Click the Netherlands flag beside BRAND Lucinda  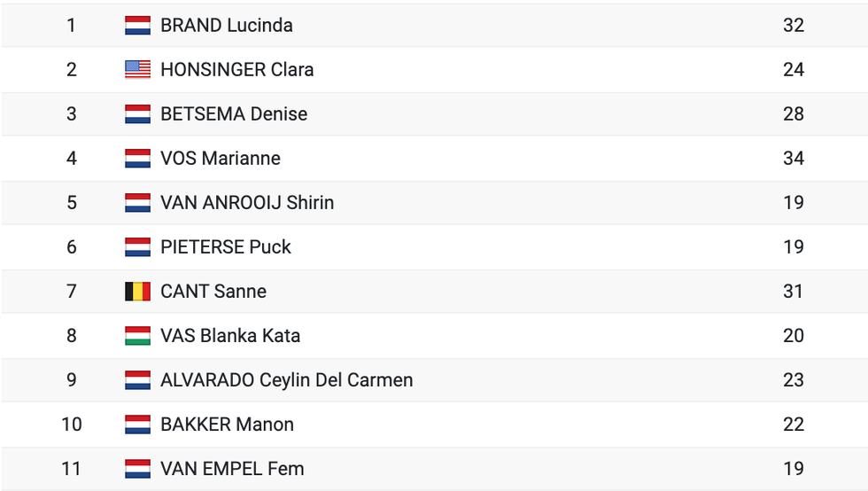coord(137,26)
